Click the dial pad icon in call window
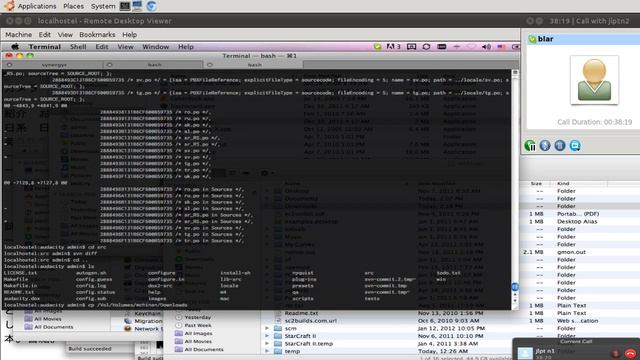 pyautogui.click(x=560, y=145)
